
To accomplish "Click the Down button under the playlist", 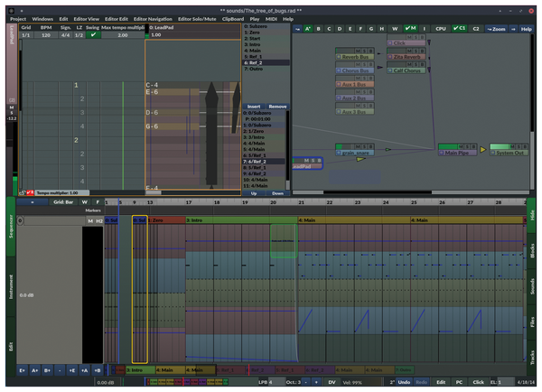I will (x=277, y=193).
